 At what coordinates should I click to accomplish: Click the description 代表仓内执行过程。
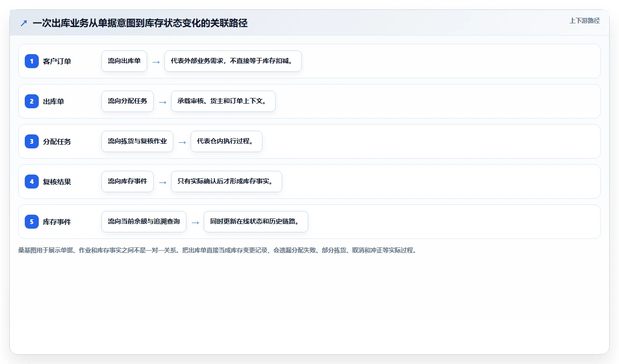(227, 141)
